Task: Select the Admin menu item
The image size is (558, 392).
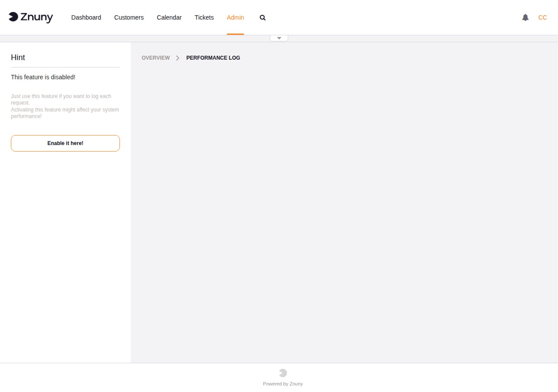Action: click(235, 17)
